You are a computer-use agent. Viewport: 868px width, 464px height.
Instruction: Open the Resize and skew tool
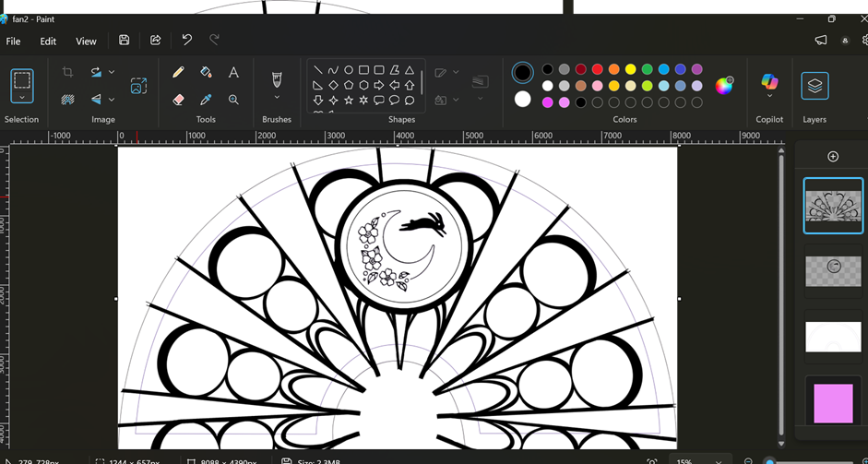138,86
